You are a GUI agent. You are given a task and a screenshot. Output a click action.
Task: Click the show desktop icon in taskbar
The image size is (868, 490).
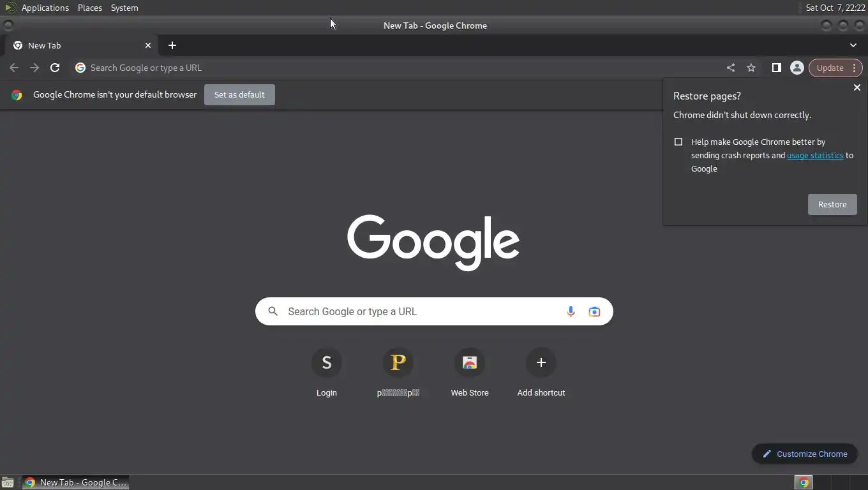[x=8, y=482]
